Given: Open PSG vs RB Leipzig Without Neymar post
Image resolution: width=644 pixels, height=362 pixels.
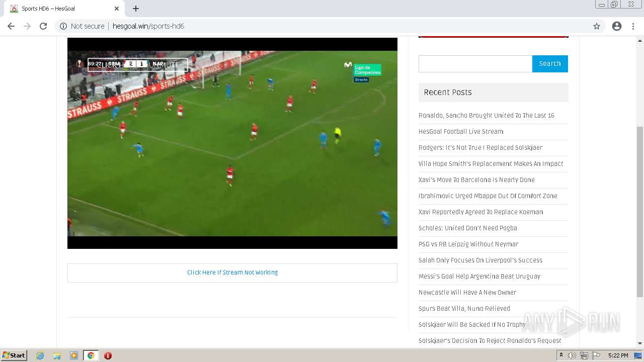Looking at the screenshot, I should pos(468,244).
